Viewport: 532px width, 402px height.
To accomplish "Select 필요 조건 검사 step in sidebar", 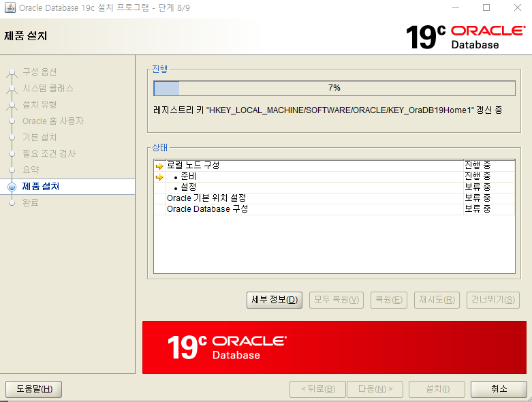I will coord(49,154).
